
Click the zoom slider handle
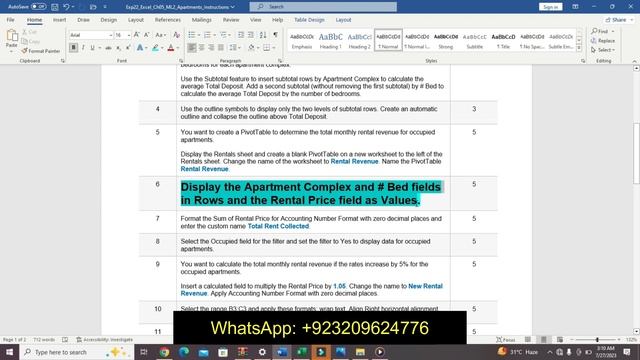[597, 340]
